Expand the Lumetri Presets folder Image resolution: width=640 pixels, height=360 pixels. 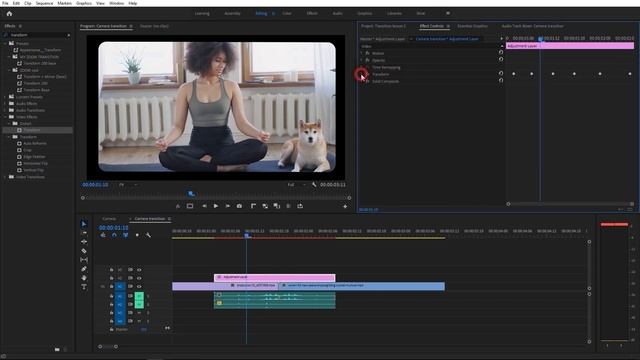tap(5, 97)
